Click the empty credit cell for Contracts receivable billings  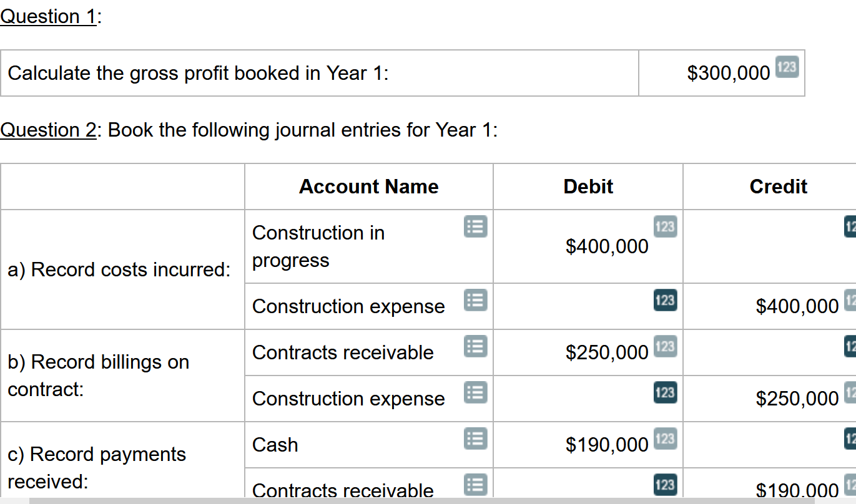[769, 352]
